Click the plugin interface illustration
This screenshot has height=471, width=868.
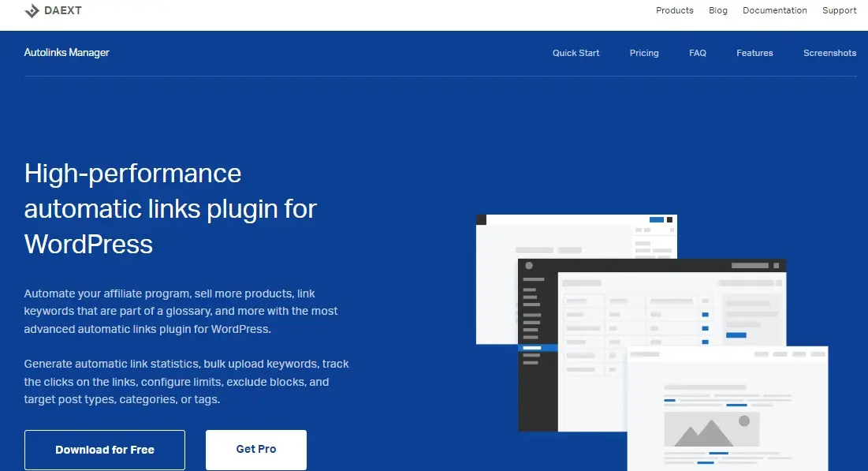(x=651, y=342)
